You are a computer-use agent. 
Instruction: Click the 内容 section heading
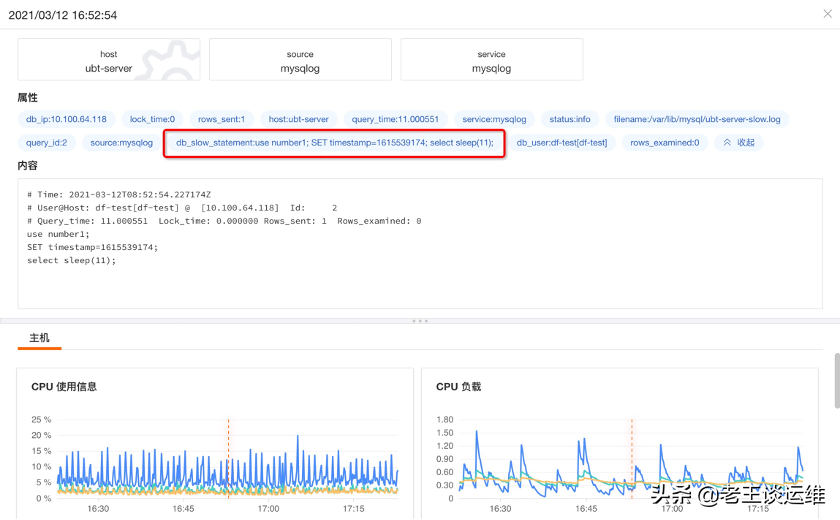pyautogui.click(x=27, y=165)
